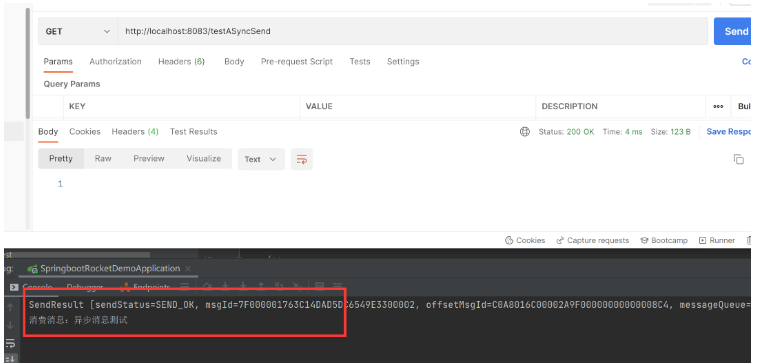Open the Pre-request Script tab
Viewport: 758px width, 363px height.
(x=297, y=61)
